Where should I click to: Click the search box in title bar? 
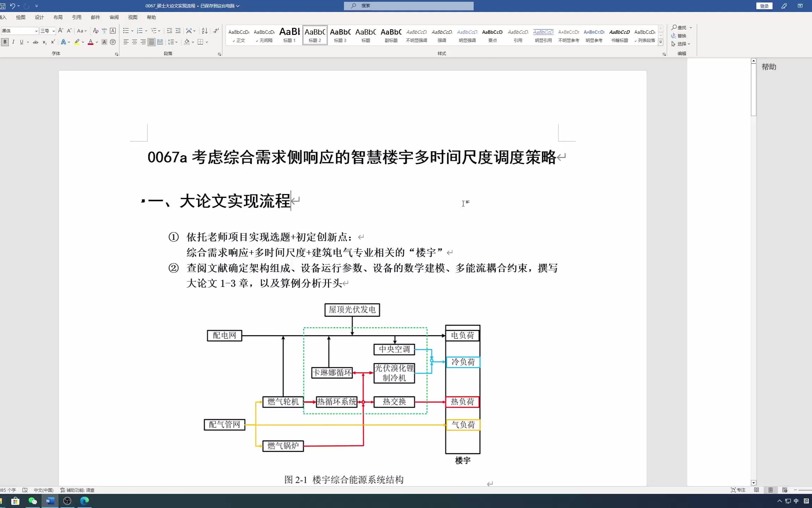408,6
